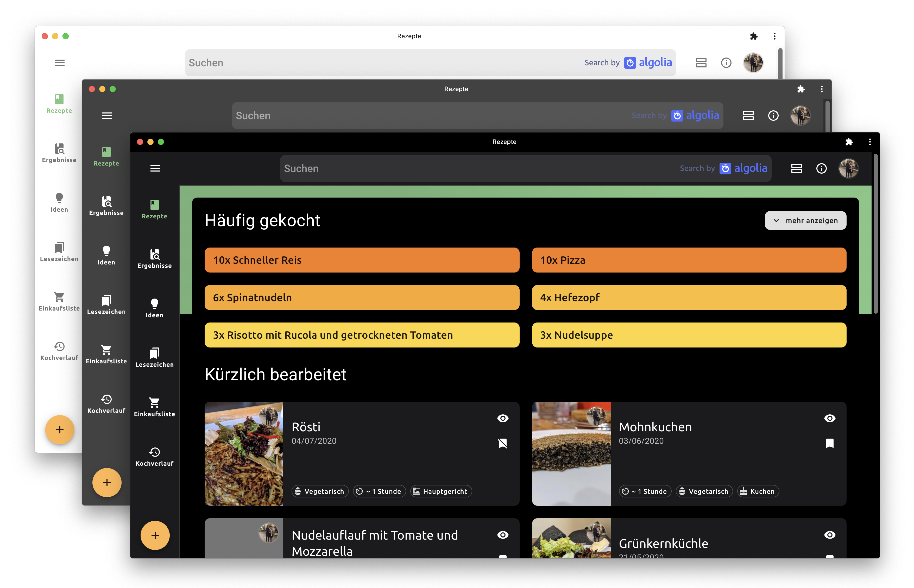The width and height of the screenshot is (914, 588).
Task: Open 10x Pizza recipe
Action: click(689, 260)
